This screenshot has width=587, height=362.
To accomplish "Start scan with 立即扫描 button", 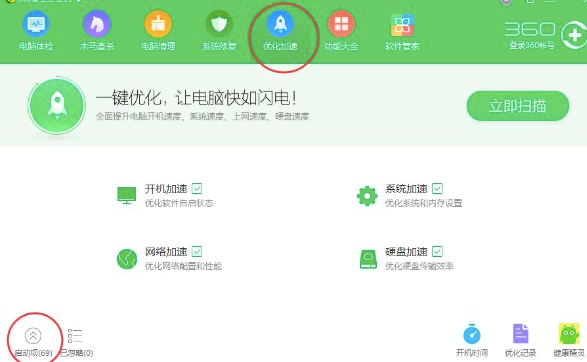I will point(518,106).
